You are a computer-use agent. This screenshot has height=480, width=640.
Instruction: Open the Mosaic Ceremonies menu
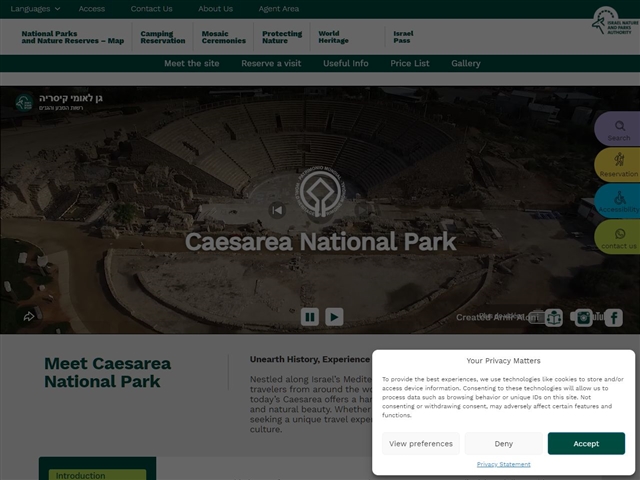click(224, 37)
